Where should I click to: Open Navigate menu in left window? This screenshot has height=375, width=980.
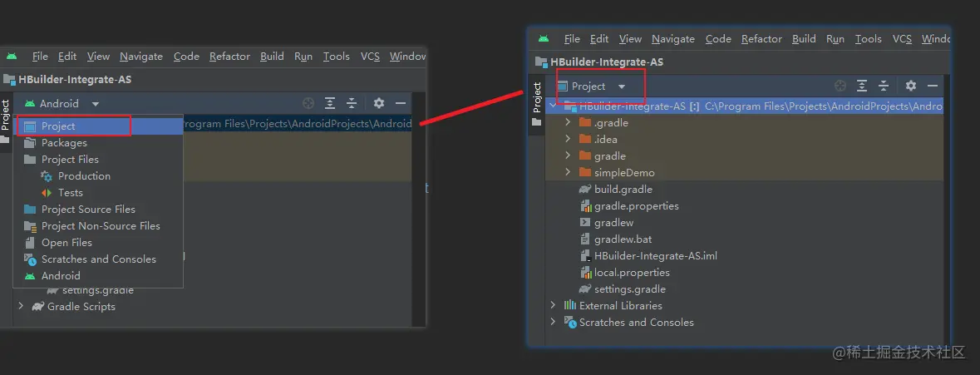141,57
